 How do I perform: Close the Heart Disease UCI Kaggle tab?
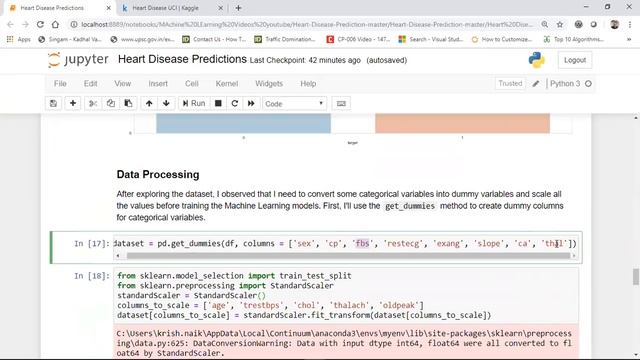pyautogui.click(x=220, y=8)
